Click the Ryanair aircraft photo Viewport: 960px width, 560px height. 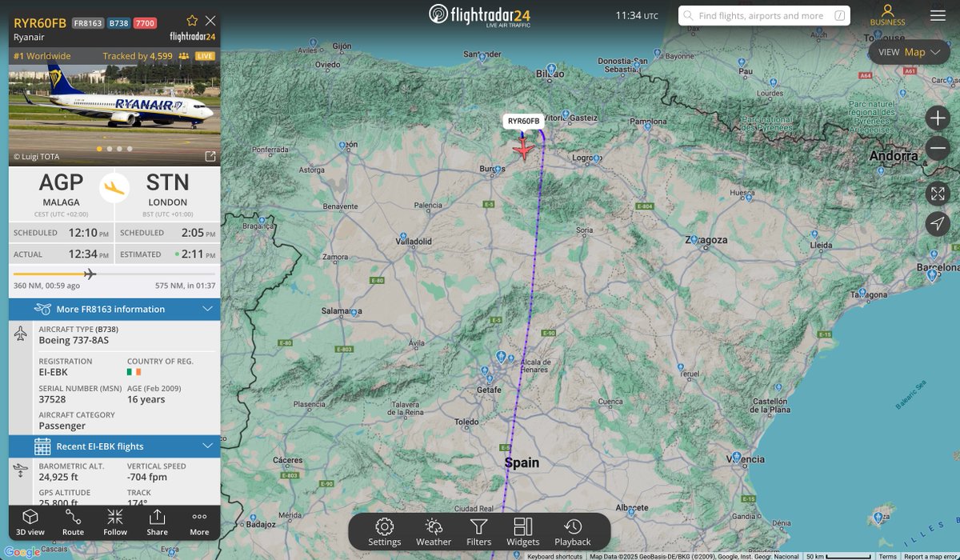point(114,114)
